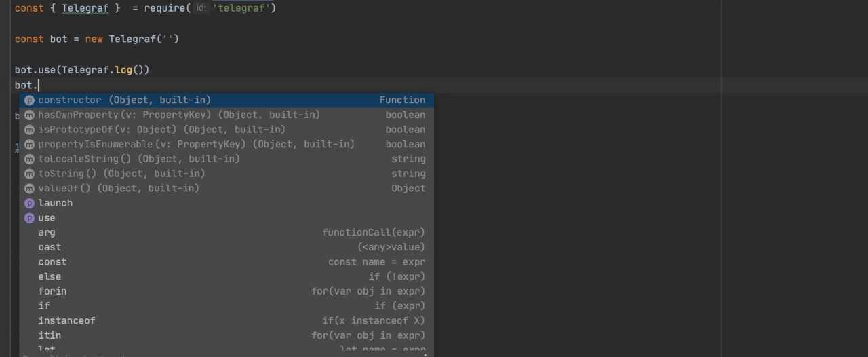Select propertyIsEnumerable in the suggestion popup
The width and height of the screenshot is (868, 357).
click(226, 144)
